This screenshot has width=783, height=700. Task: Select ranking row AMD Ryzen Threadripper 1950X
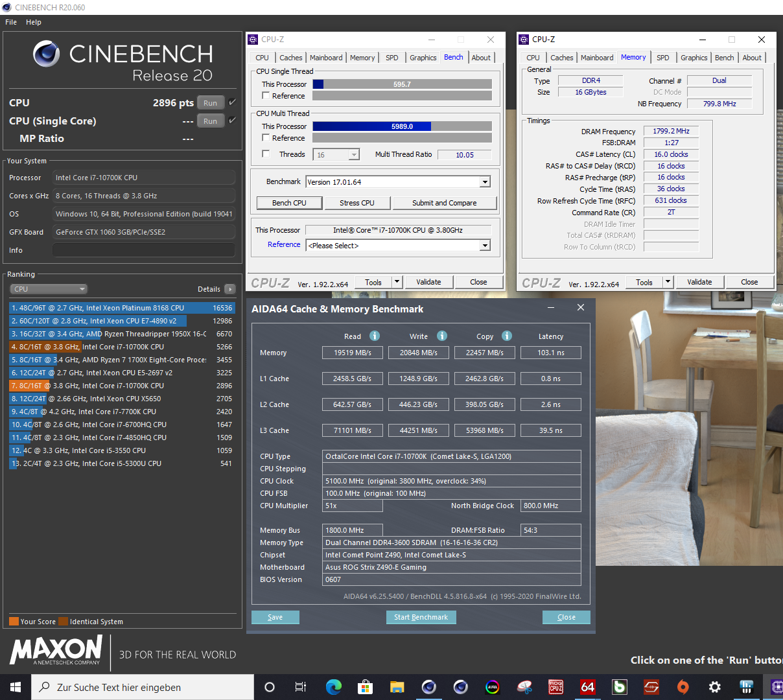point(122,334)
